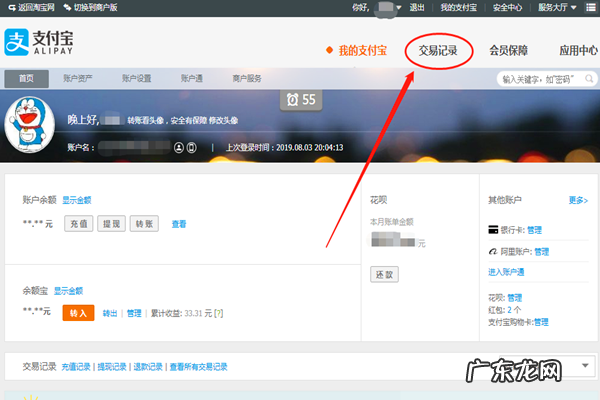Screen dimensions: 600x400
Task: Click 返回淘宝网 link
Action: (x=36, y=7)
